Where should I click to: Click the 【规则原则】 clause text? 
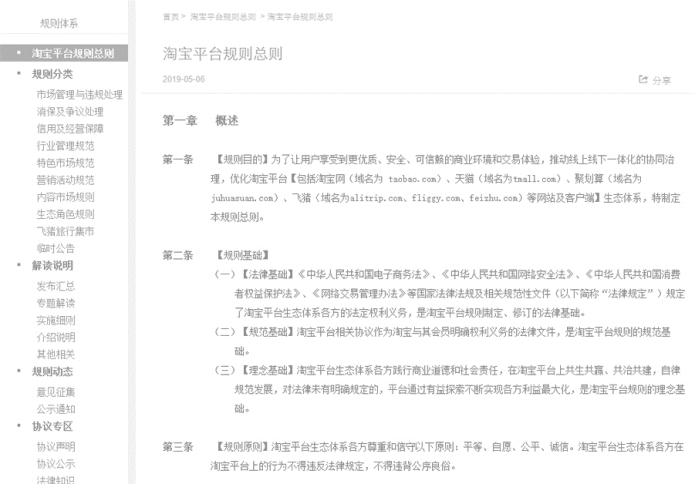click(x=242, y=447)
